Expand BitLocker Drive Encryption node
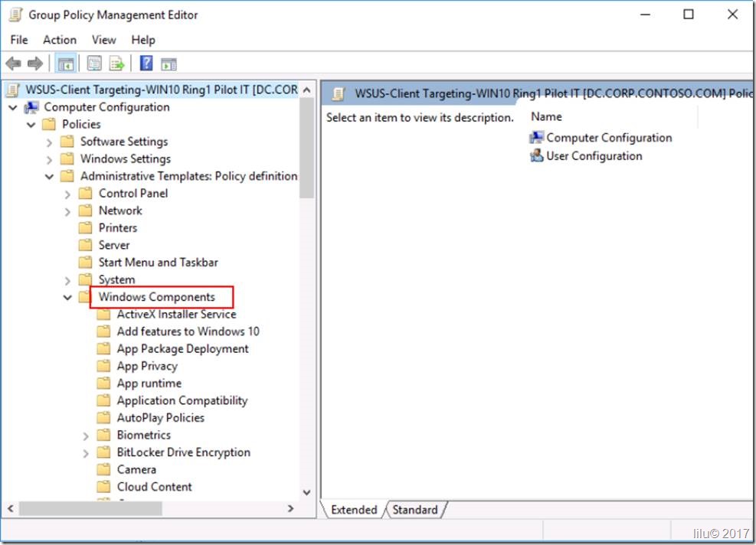The height and width of the screenshot is (545, 756). 86,453
